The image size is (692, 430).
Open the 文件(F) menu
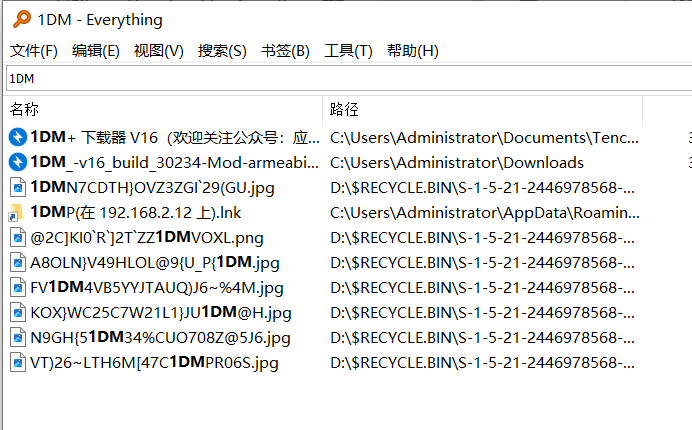[34, 51]
